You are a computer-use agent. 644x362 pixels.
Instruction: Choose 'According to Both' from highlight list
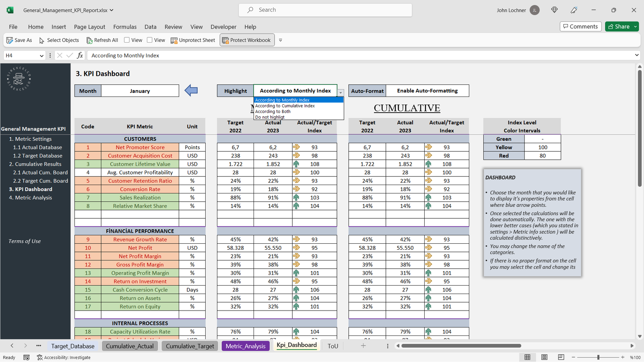[273, 111]
